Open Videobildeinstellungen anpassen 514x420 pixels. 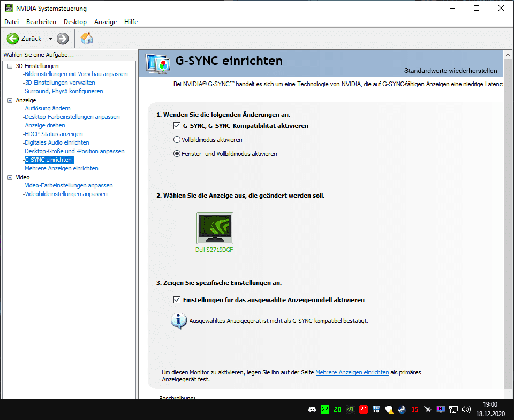[x=66, y=194]
